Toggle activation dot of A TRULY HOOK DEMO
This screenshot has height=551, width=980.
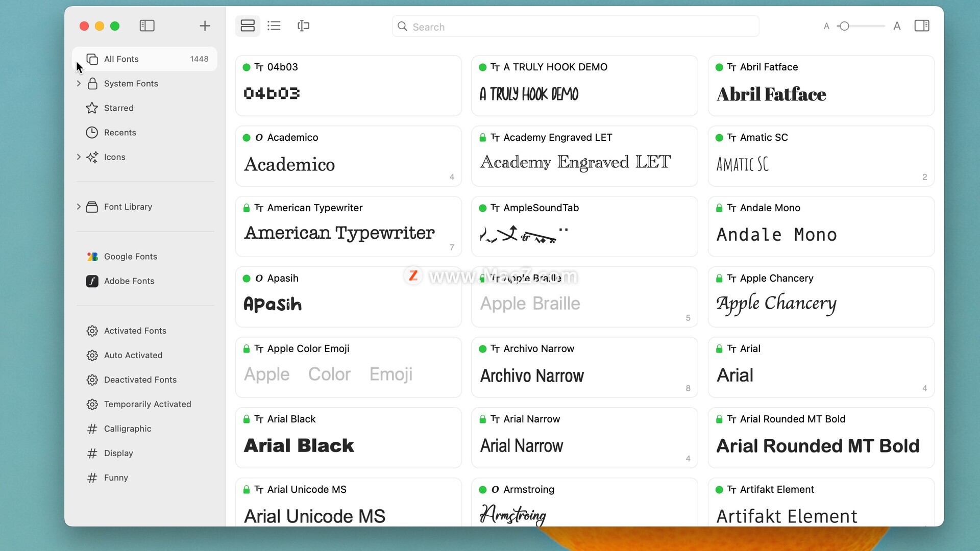click(483, 67)
